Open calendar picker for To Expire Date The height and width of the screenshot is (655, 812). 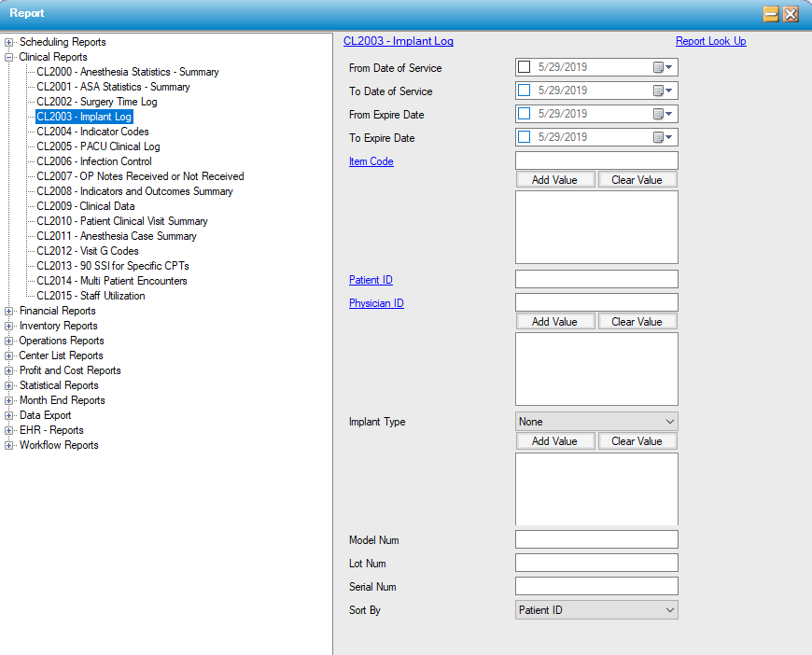click(663, 137)
